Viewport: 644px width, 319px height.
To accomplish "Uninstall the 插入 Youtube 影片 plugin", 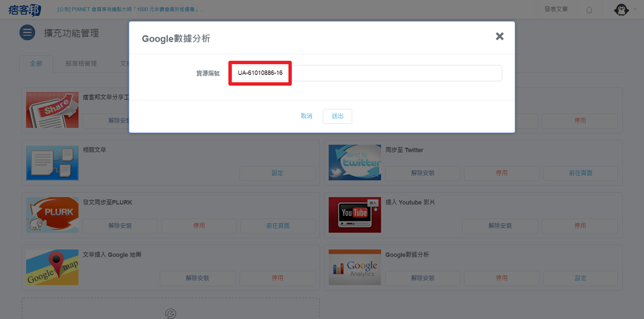I will (500, 226).
